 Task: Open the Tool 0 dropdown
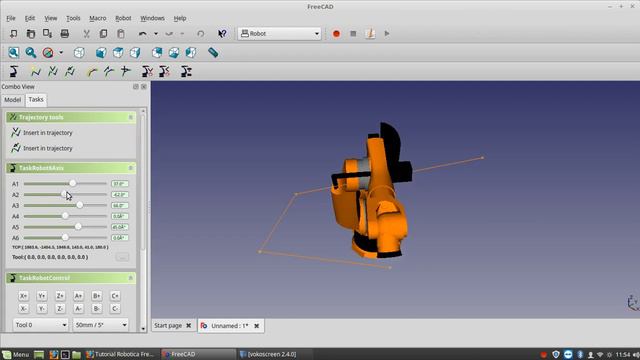coord(40,325)
